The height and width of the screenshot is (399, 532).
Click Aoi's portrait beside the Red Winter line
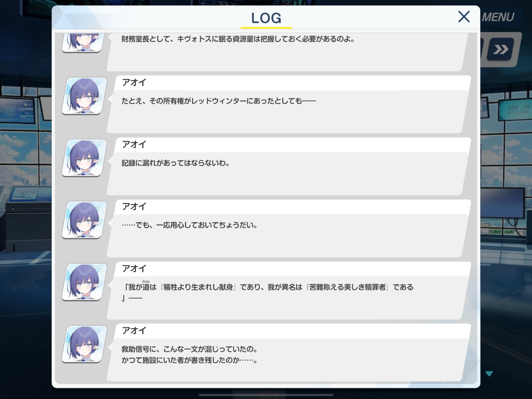tap(85, 96)
